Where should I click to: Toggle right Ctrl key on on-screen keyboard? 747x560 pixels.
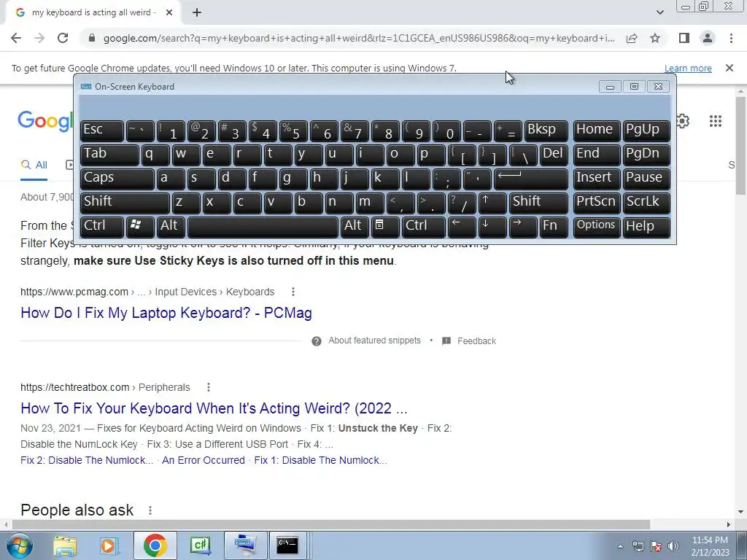point(424,227)
